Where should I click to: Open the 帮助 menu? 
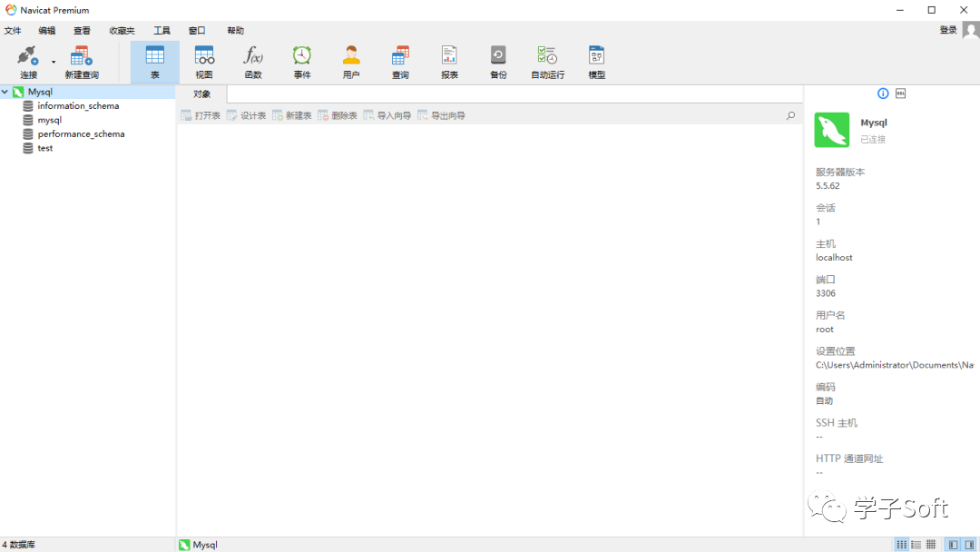click(236, 30)
